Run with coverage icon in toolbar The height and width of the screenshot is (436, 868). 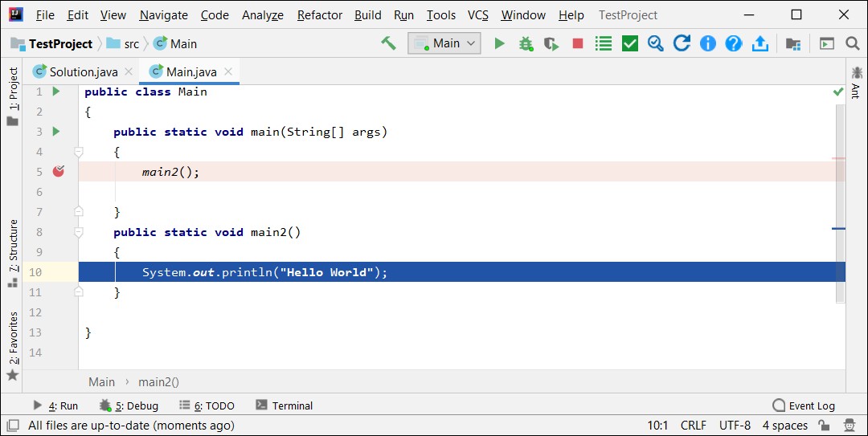tap(551, 43)
